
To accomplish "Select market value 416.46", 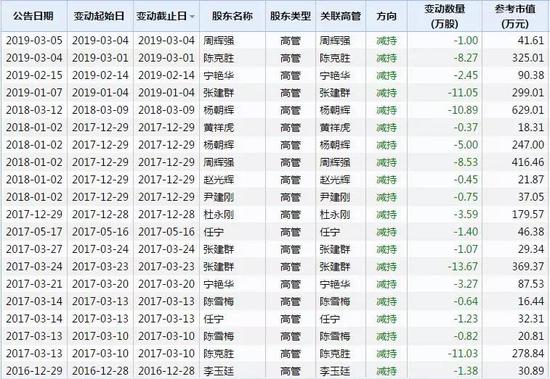I will pos(528,162).
